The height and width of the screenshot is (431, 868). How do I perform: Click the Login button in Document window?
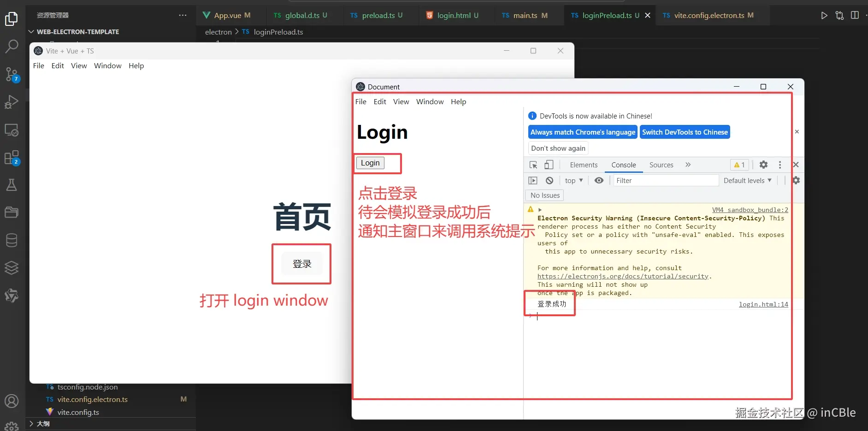[370, 163]
